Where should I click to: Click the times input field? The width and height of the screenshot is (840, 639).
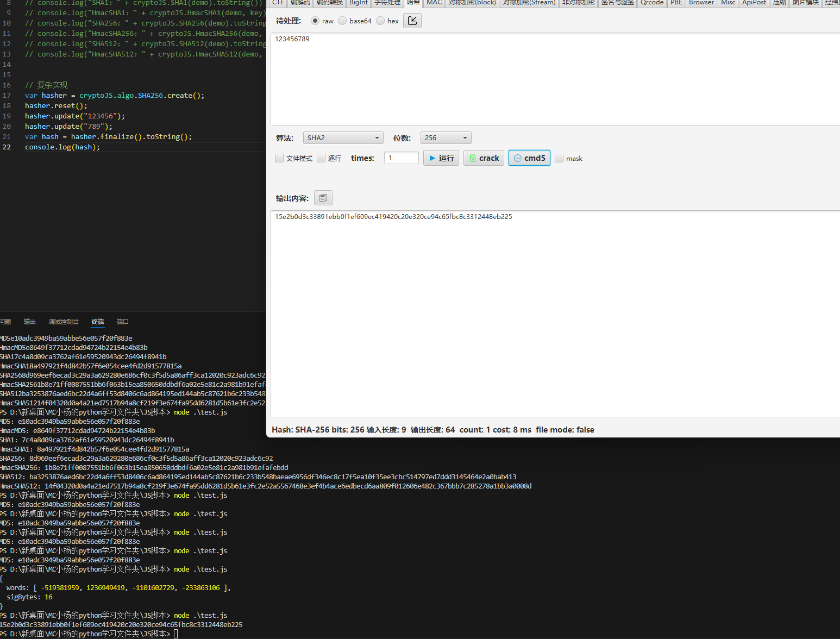coord(401,158)
